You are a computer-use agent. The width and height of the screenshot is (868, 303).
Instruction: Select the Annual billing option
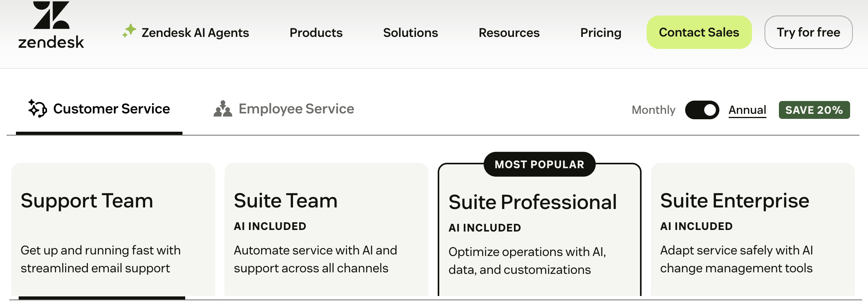(747, 110)
